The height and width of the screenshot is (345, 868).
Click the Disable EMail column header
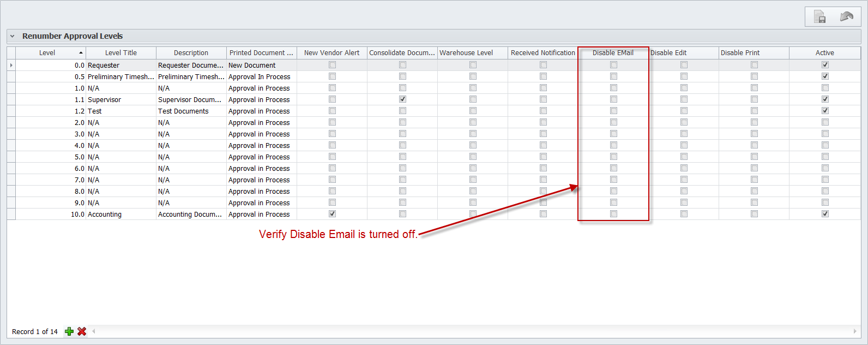(x=613, y=53)
